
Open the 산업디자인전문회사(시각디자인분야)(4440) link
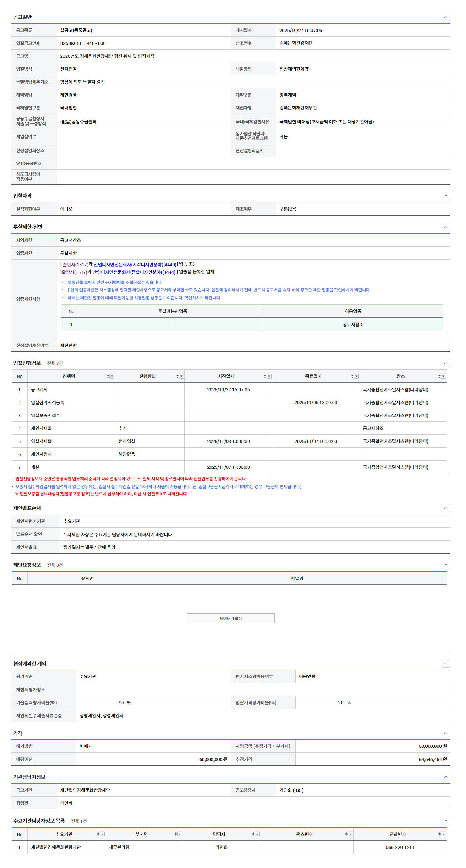(x=135, y=265)
